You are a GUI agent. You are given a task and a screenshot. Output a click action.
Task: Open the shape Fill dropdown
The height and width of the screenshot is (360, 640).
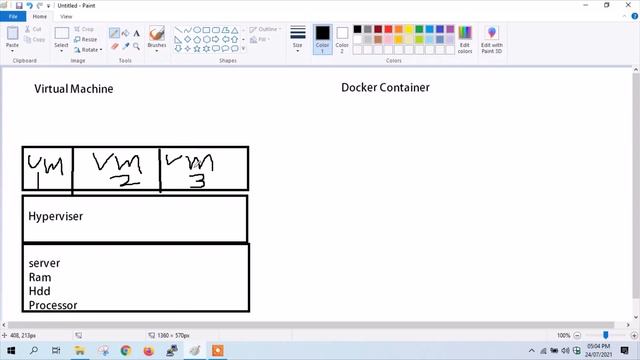(260, 40)
